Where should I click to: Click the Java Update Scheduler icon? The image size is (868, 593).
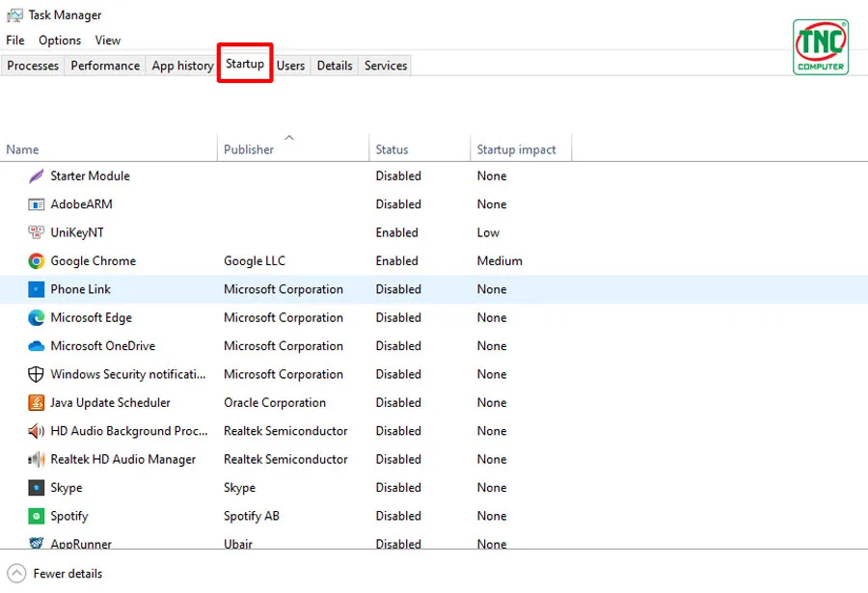pyautogui.click(x=36, y=402)
